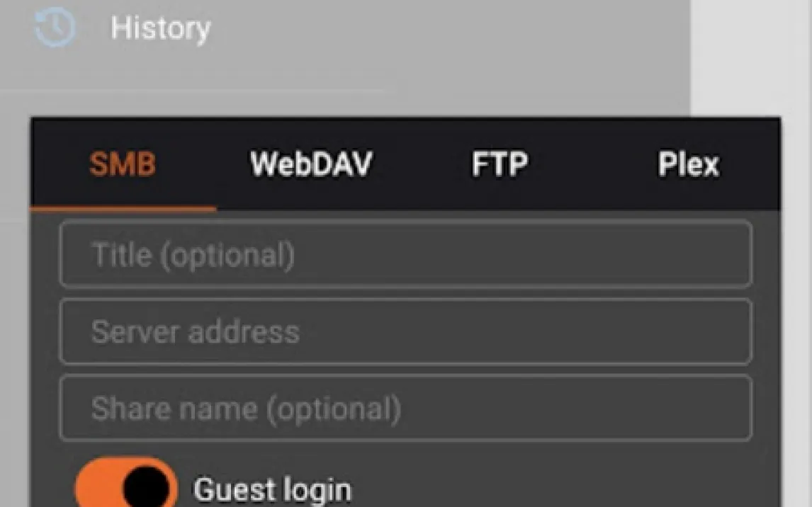Click the Guest login label text

coord(272,490)
